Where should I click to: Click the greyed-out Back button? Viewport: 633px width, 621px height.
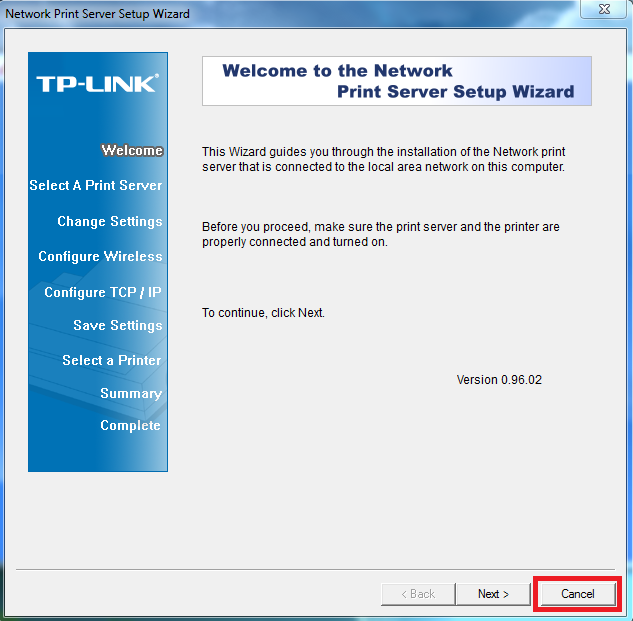[417, 594]
